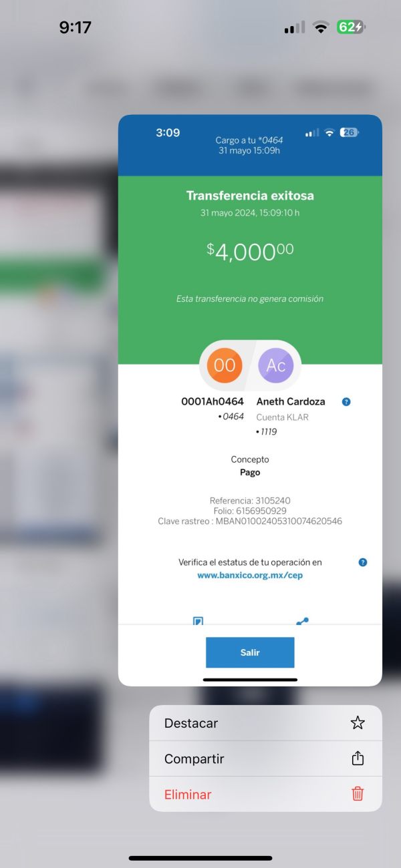Select Destacar from the context menu

coord(265,723)
